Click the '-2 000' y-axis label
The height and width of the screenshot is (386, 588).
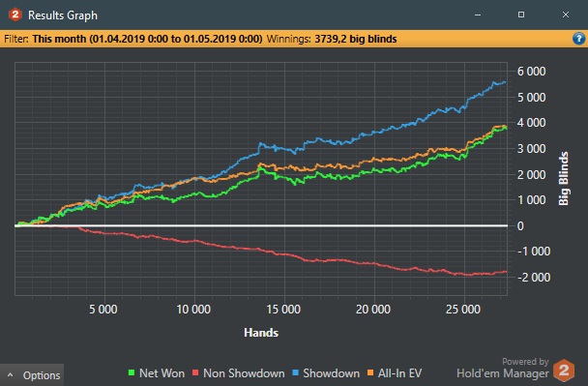click(534, 278)
